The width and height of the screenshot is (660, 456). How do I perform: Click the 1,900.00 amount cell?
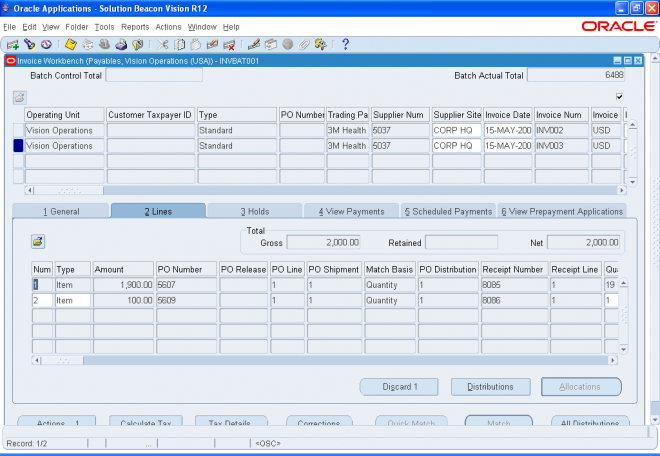click(x=123, y=285)
